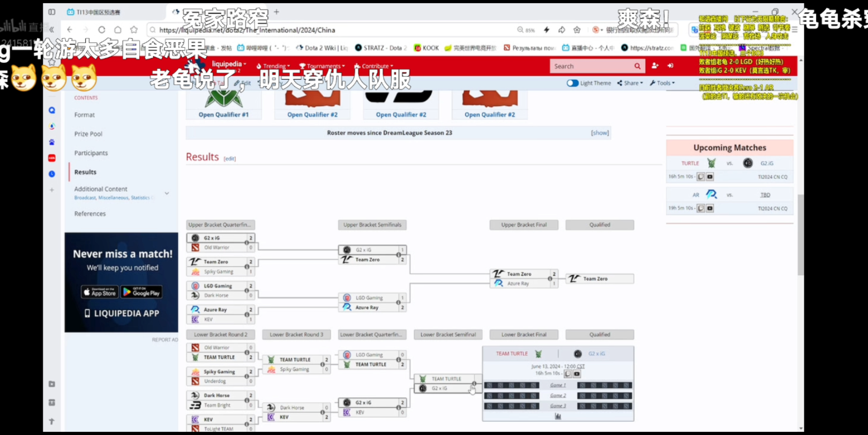Click the magnifier icon in Liquipedia search

pos(637,66)
